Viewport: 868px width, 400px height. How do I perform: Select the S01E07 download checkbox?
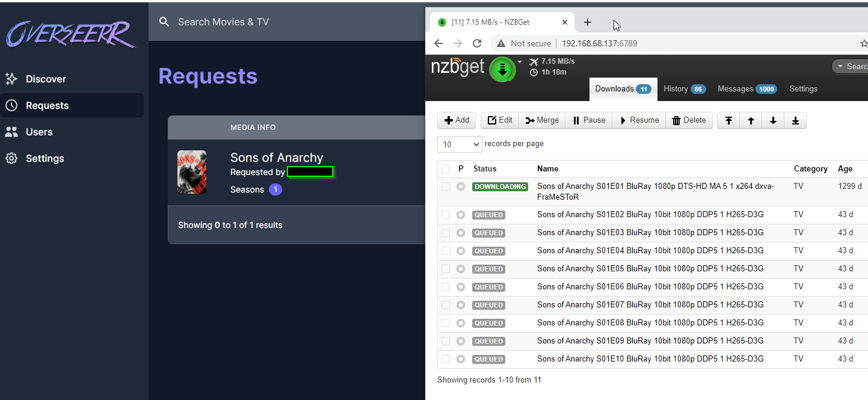pos(446,305)
